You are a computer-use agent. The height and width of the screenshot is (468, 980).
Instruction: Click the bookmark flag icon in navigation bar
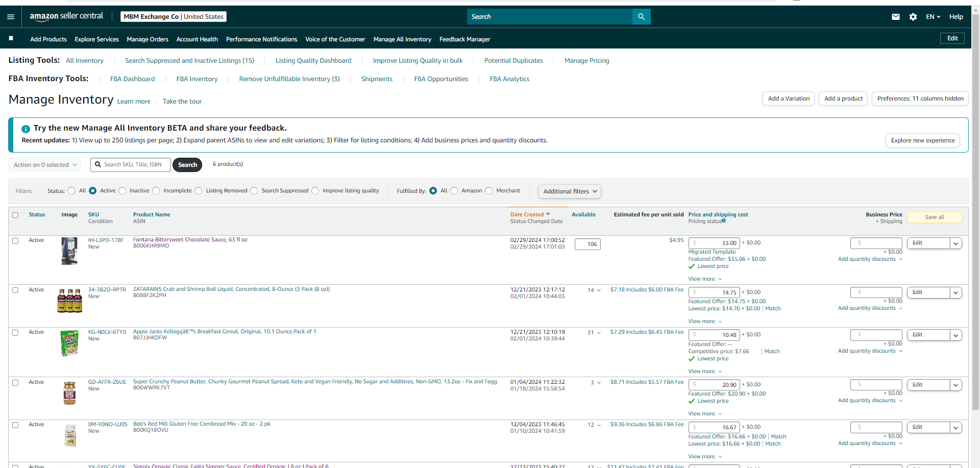[x=11, y=39]
